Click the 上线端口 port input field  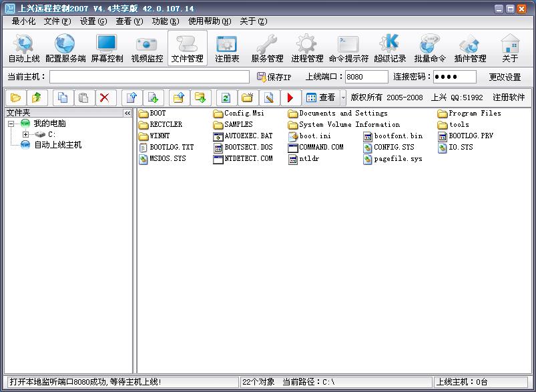366,77
